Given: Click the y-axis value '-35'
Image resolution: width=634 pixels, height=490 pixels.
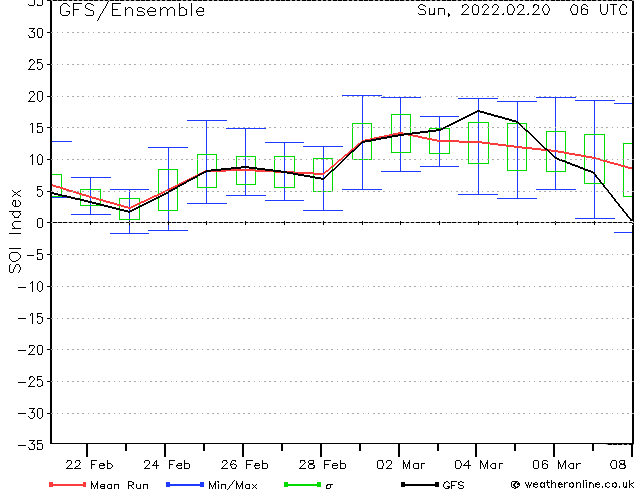Looking at the screenshot, I should click(x=31, y=445).
